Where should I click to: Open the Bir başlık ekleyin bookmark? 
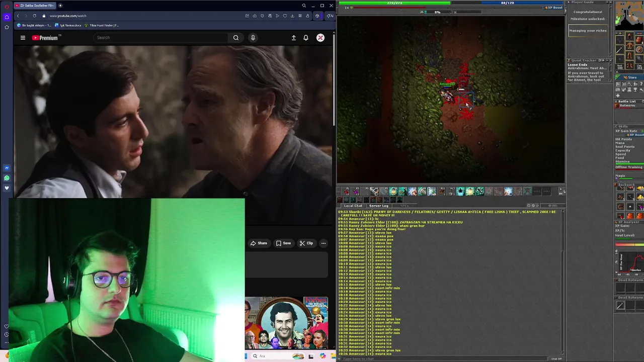point(34,25)
